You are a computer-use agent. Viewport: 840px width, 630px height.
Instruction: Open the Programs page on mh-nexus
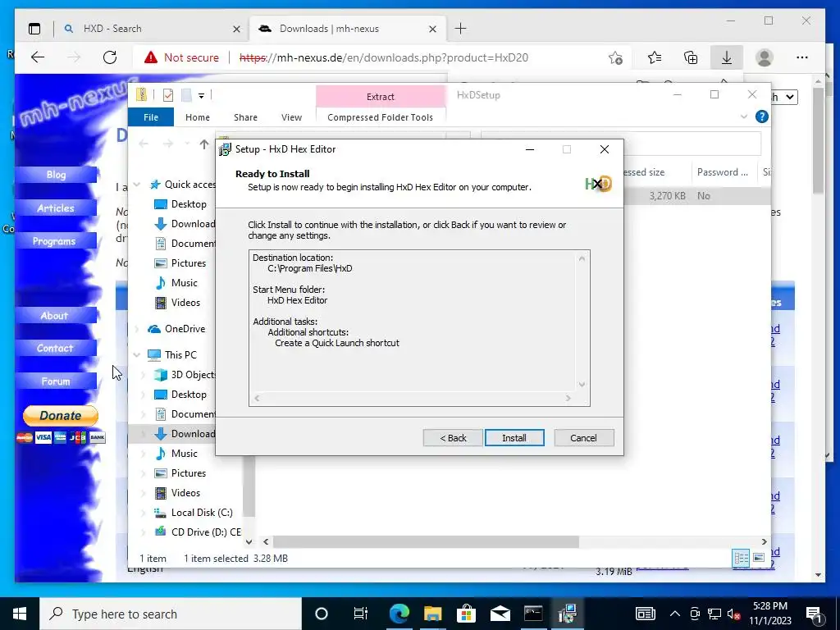coord(56,241)
